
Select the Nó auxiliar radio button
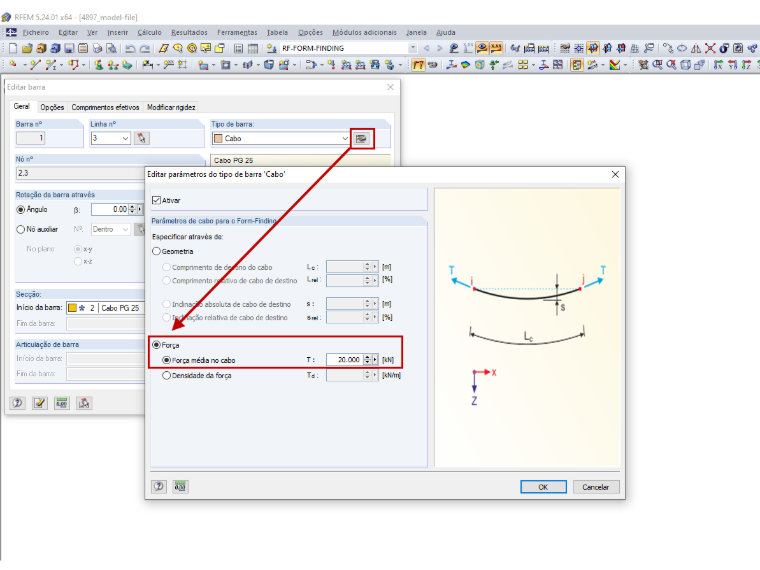[x=20, y=229]
